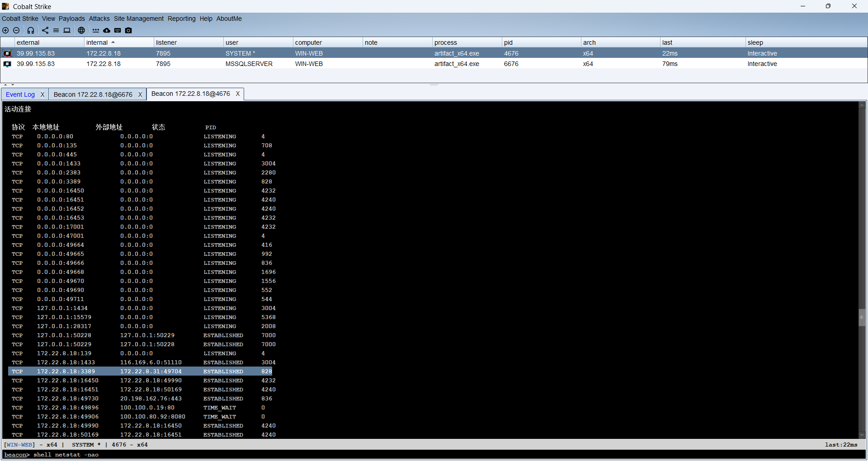Viewport: 868px width, 461px height.
Task: Click the console scrollbar up arrow
Action: coord(862,105)
